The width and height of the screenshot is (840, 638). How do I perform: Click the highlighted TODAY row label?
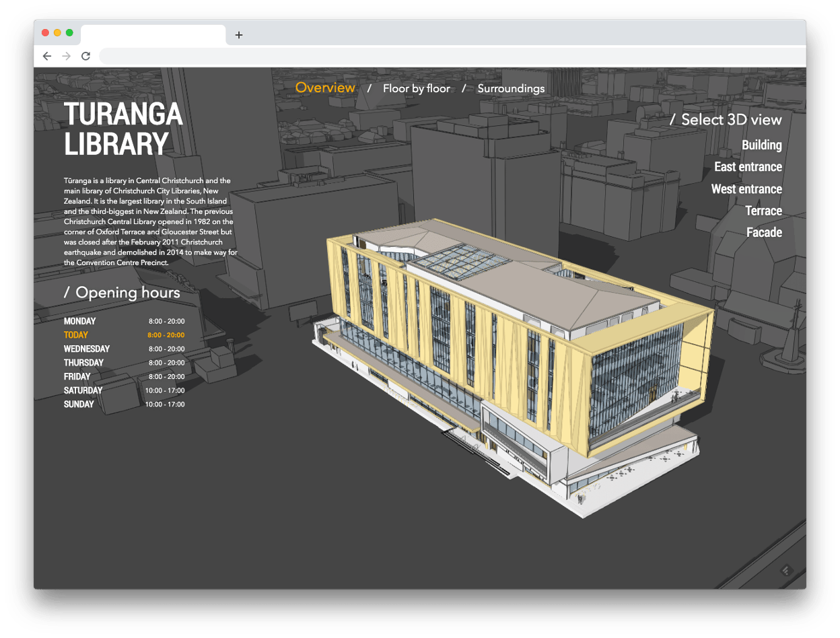[x=76, y=335]
